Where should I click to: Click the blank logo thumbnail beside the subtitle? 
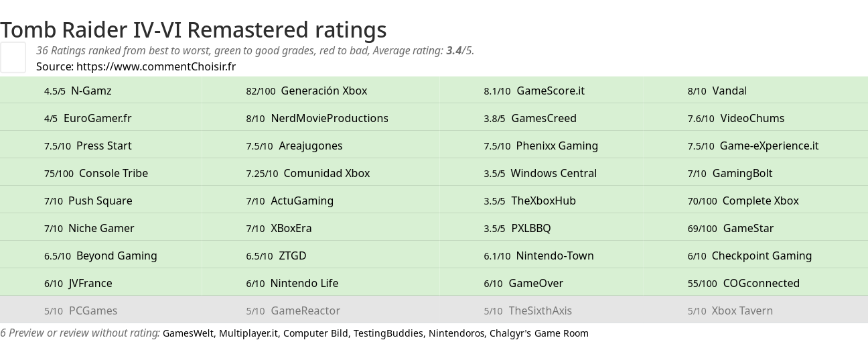coord(13,57)
